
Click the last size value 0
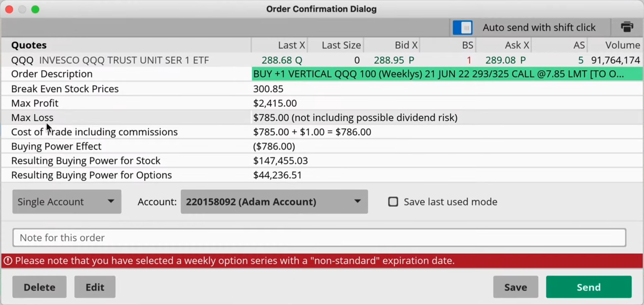point(357,60)
